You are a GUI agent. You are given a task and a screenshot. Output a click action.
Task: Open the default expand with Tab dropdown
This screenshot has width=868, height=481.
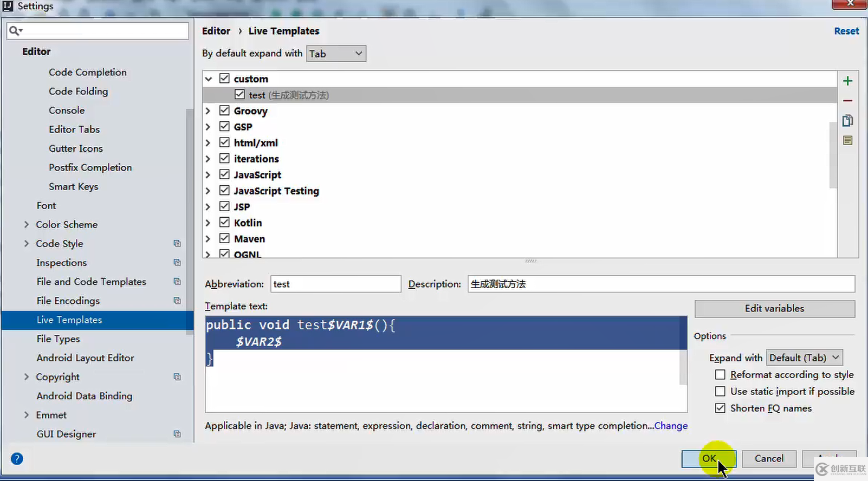click(336, 54)
